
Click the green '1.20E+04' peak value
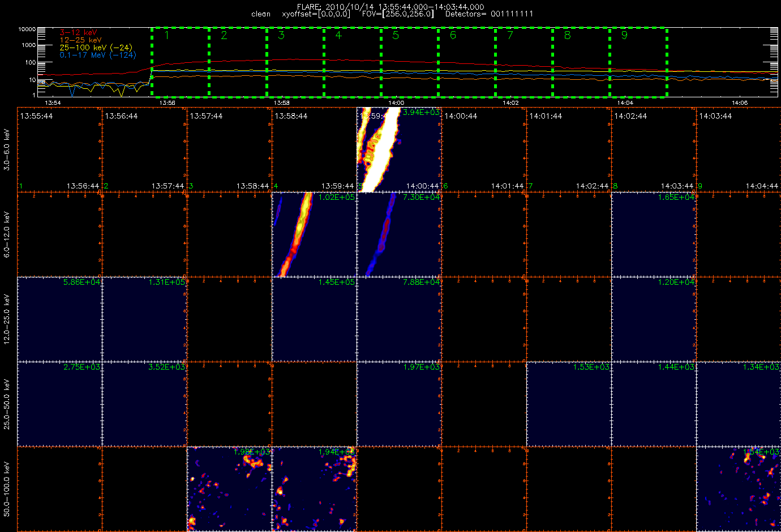(676, 282)
